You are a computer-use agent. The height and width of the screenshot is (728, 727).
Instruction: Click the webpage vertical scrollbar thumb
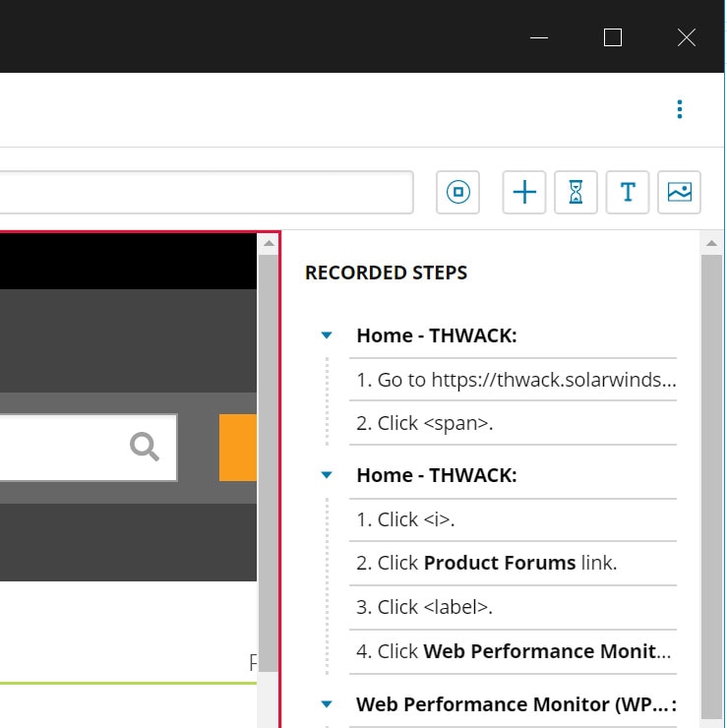pos(269,462)
